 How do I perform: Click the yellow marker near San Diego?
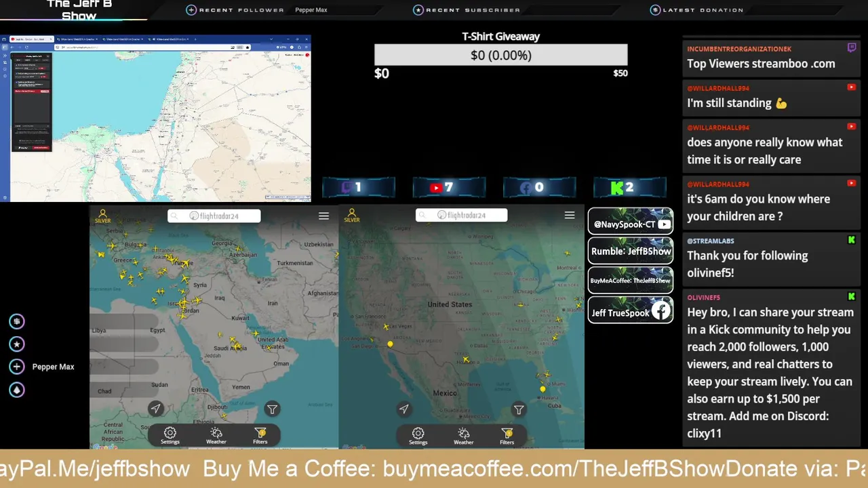[x=390, y=344]
